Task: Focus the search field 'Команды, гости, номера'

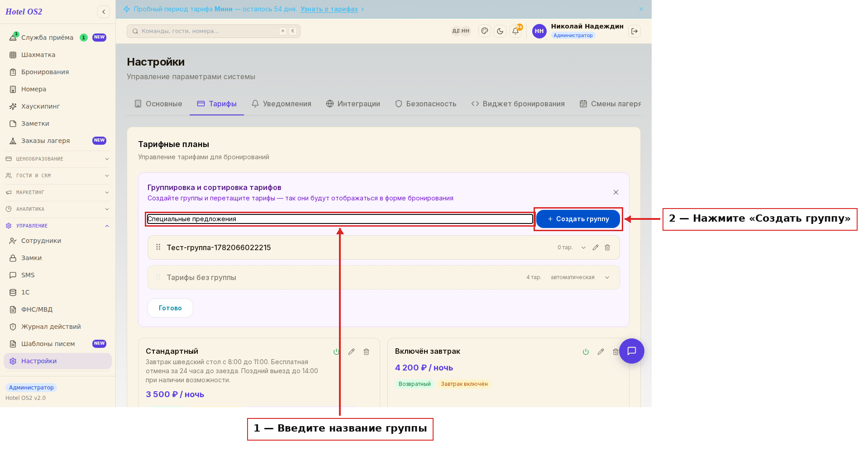Action: pyautogui.click(x=214, y=31)
